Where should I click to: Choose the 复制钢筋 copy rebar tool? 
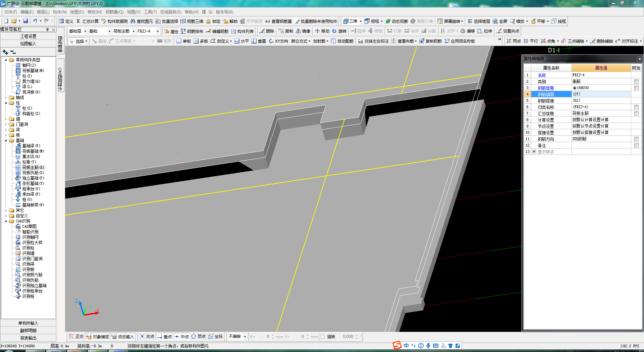(430, 41)
